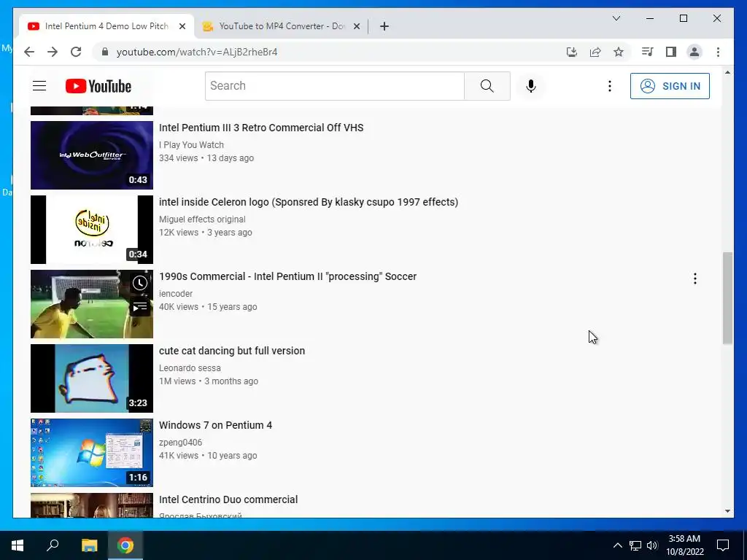747x560 pixels.
Task: Visit I Play You Watch channel
Action: (191, 145)
